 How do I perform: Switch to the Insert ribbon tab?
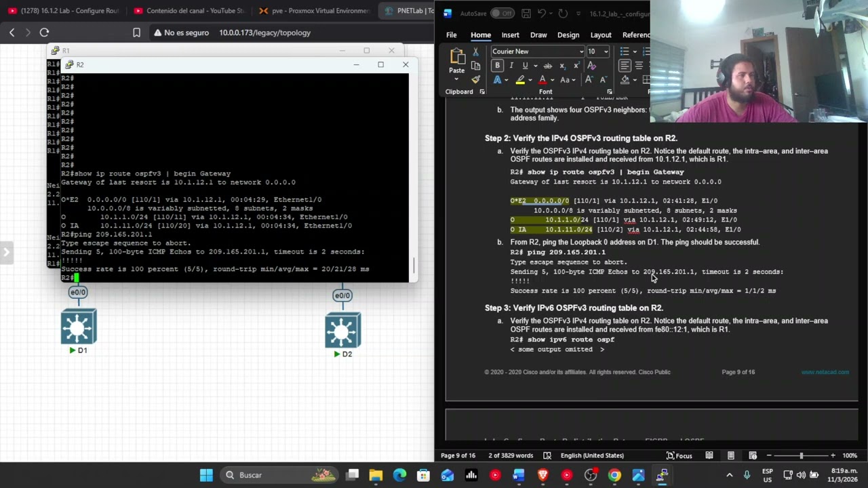(x=511, y=35)
